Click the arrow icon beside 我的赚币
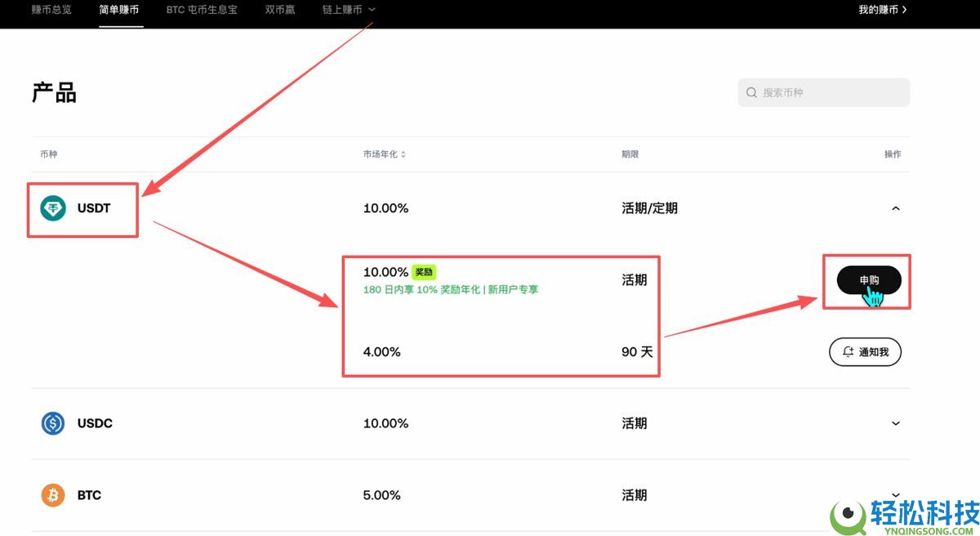Image resolution: width=980 pixels, height=536 pixels. click(x=902, y=10)
